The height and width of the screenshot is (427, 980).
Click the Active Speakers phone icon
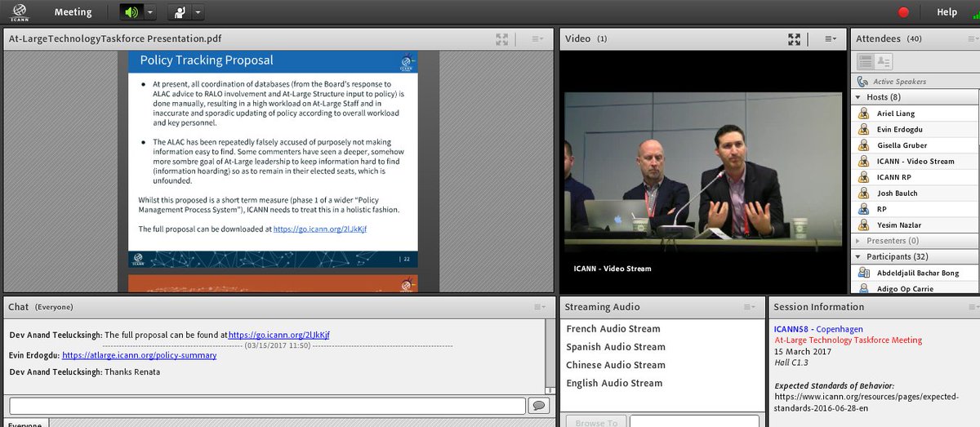862,82
